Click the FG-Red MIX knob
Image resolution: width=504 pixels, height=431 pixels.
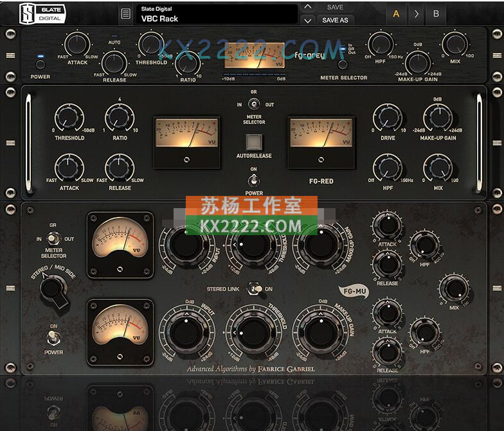(x=438, y=168)
